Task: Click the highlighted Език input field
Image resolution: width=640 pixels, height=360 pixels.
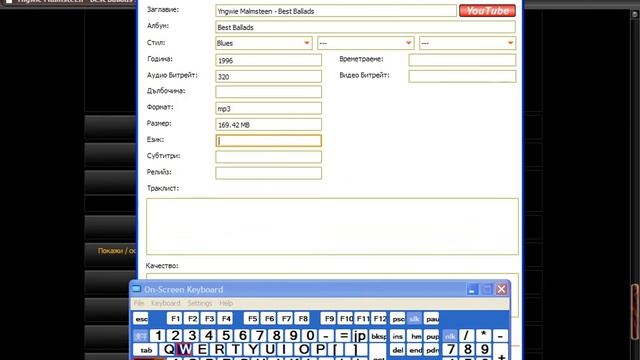Action: (269, 141)
